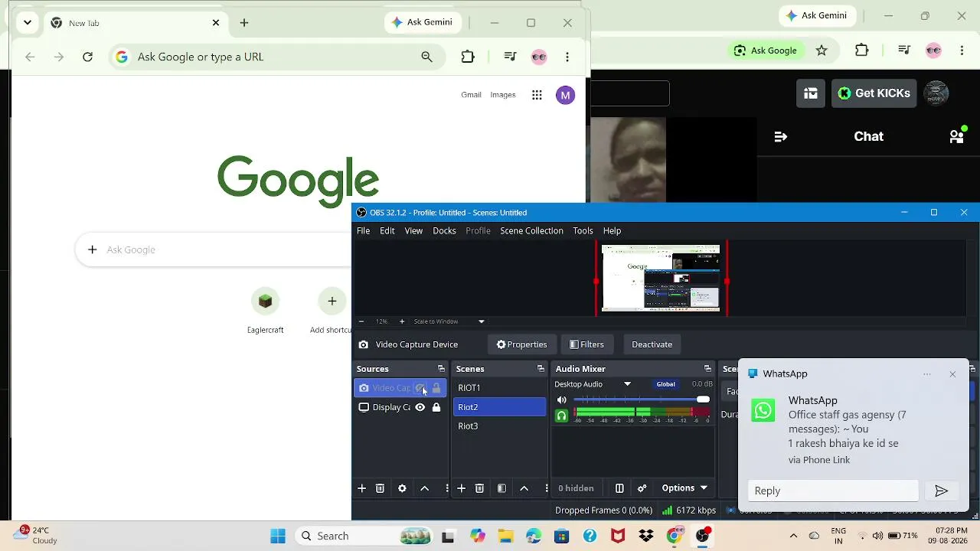Toggle visibility of Video Capture source
The width and height of the screenshot is (980, 551).
tap(420, 388)
